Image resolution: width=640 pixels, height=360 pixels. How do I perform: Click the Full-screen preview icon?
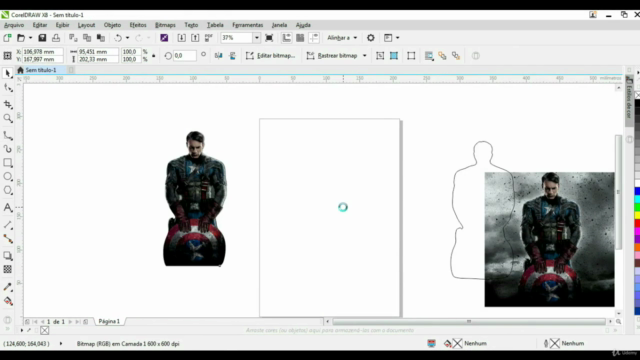coord(269,38)
